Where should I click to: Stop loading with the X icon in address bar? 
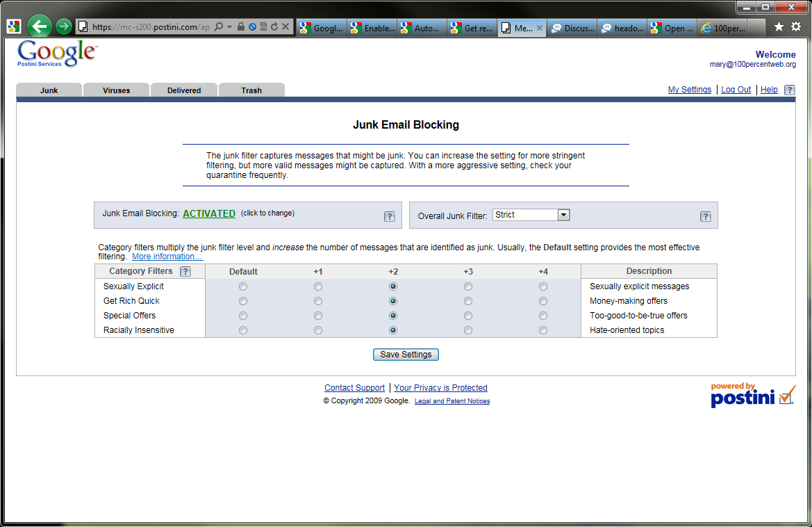[x=285, y=27]
